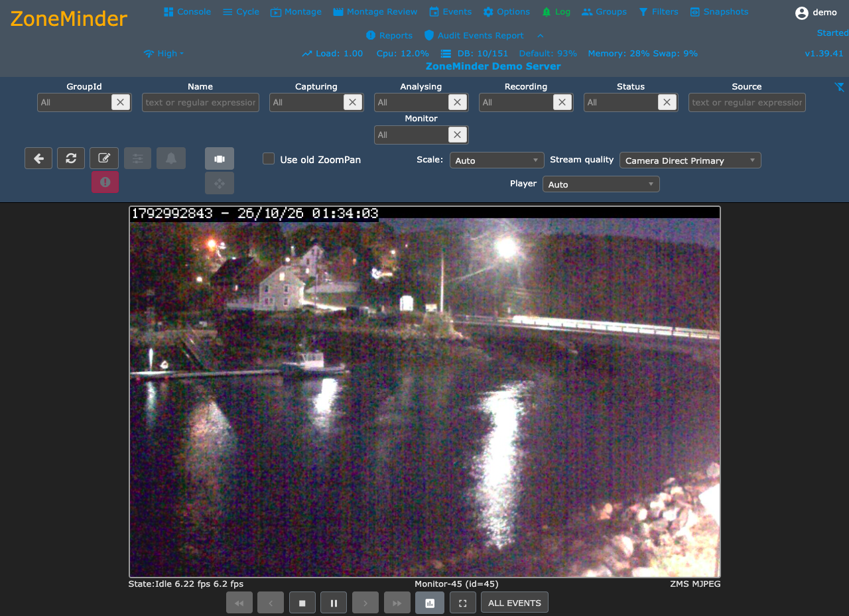
Task: Click the alarm bell button
Action: coord(171,158)
